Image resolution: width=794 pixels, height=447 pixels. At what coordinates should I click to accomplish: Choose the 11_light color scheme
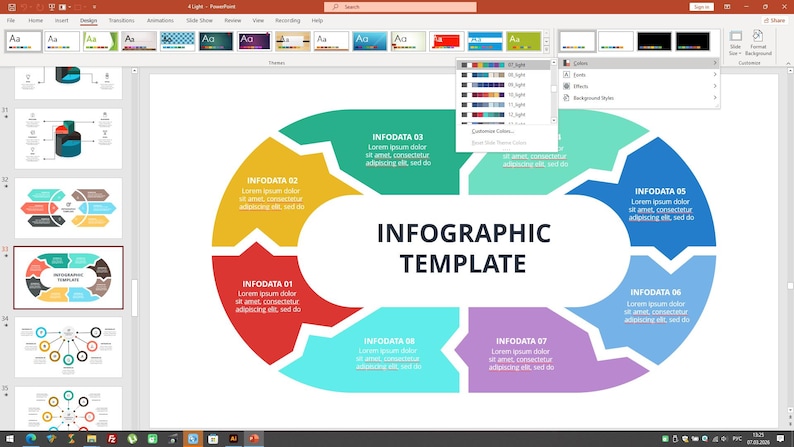click(503, 105)
